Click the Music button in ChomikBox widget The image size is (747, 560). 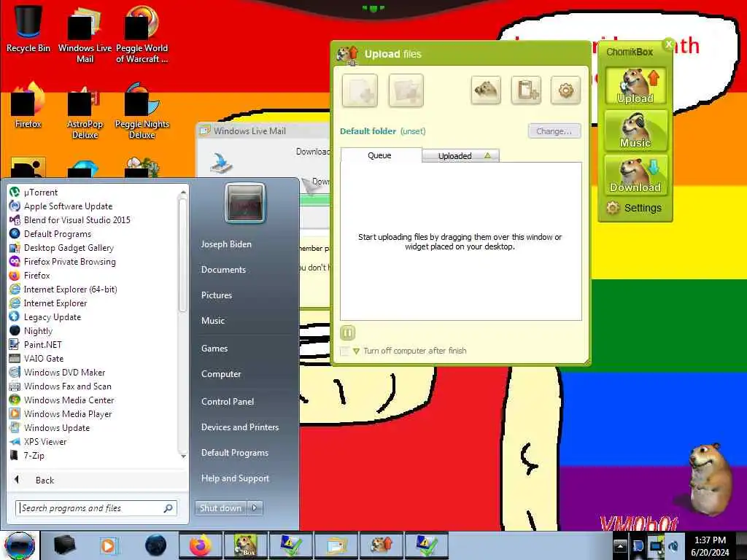tap(635, 130)
